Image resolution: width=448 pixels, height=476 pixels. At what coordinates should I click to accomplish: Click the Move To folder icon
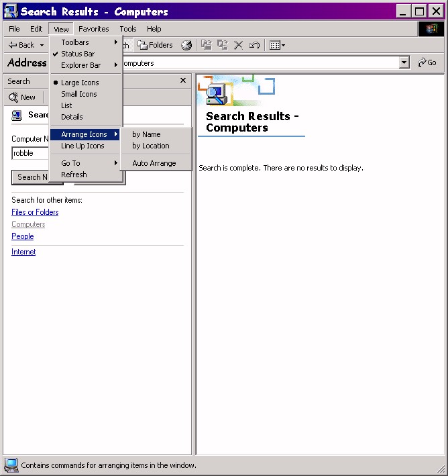pyautogui.click(x=207, y=45)
